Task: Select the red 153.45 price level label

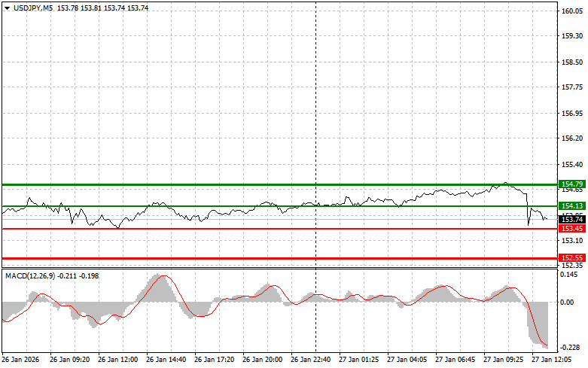Action: point(572,229)
